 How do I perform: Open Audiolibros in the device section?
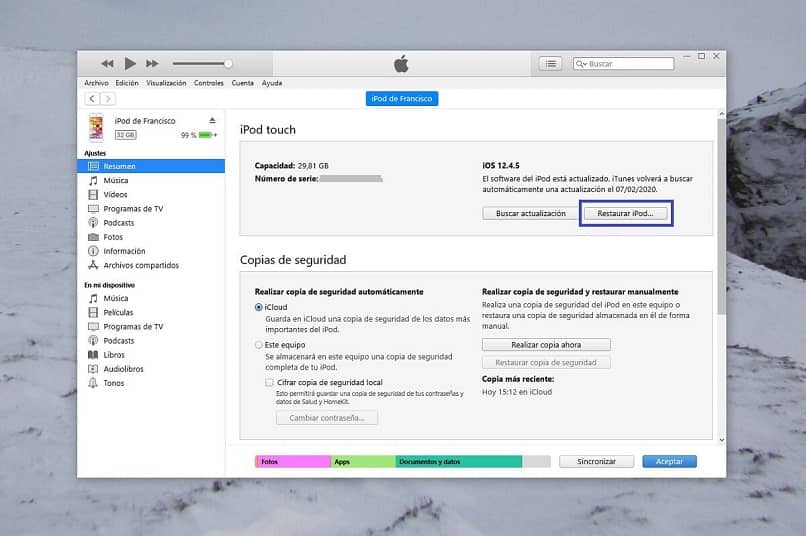click(x=123, y=369)
